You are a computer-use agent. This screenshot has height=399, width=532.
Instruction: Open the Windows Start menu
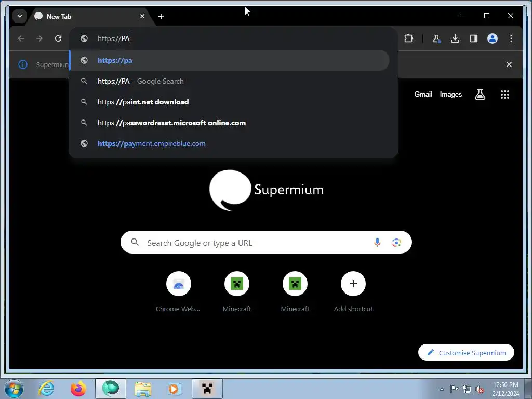coord(14,389)
